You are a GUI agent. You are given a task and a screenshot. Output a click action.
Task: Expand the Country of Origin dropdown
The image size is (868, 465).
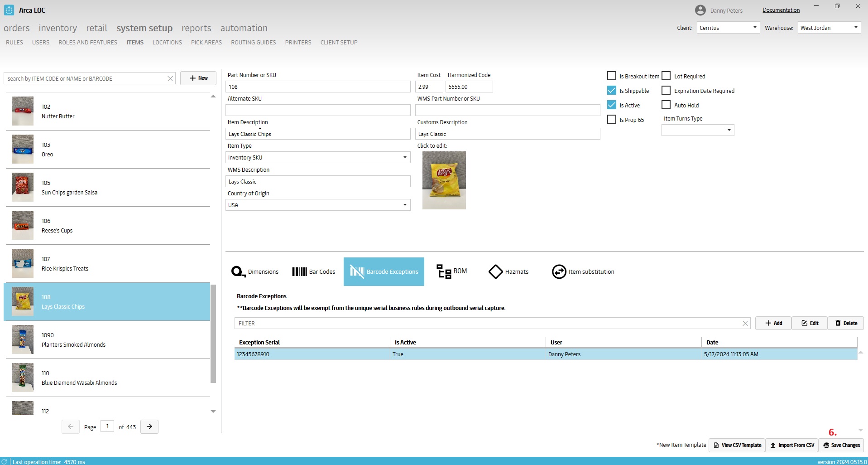pyautogui.click(x=318, y=205)
